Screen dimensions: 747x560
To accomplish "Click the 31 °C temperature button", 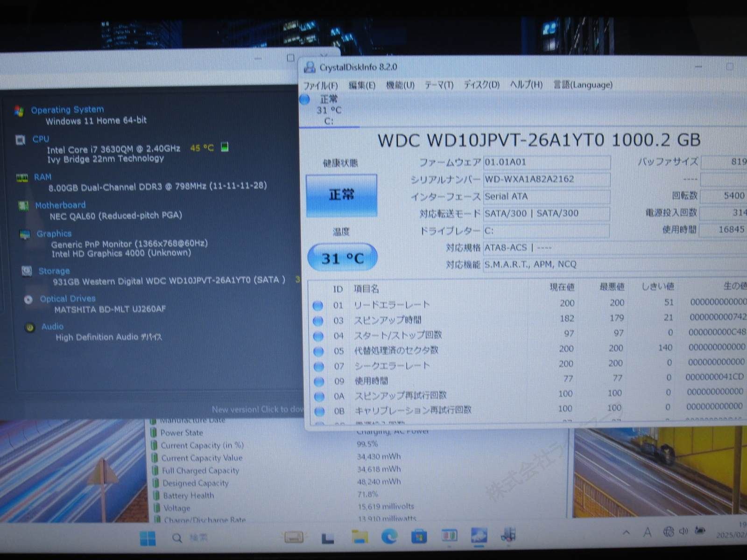I will tap(342, 258).
